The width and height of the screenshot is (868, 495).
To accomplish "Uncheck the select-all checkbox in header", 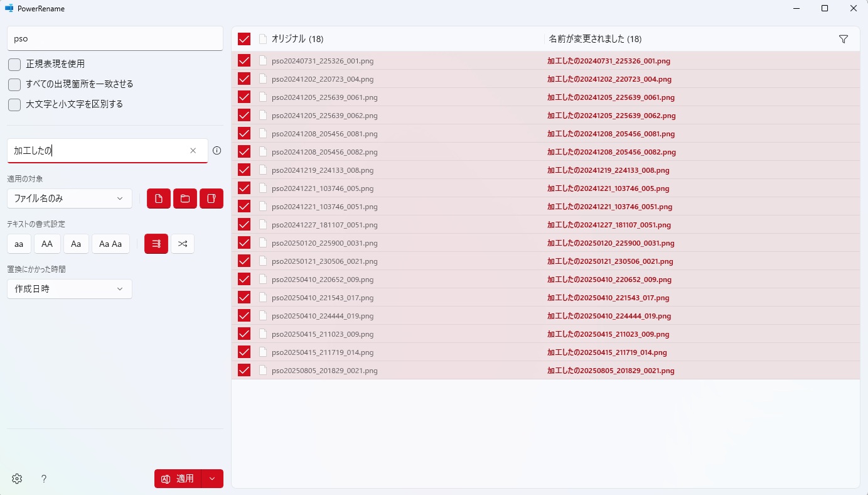I will (x=244, y=39).
